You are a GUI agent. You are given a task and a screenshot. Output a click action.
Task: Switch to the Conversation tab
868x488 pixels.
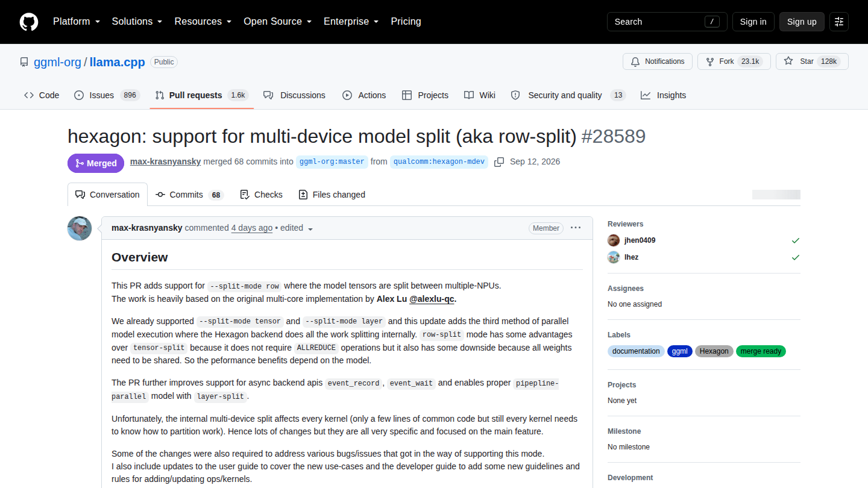[x=107, y=195]
